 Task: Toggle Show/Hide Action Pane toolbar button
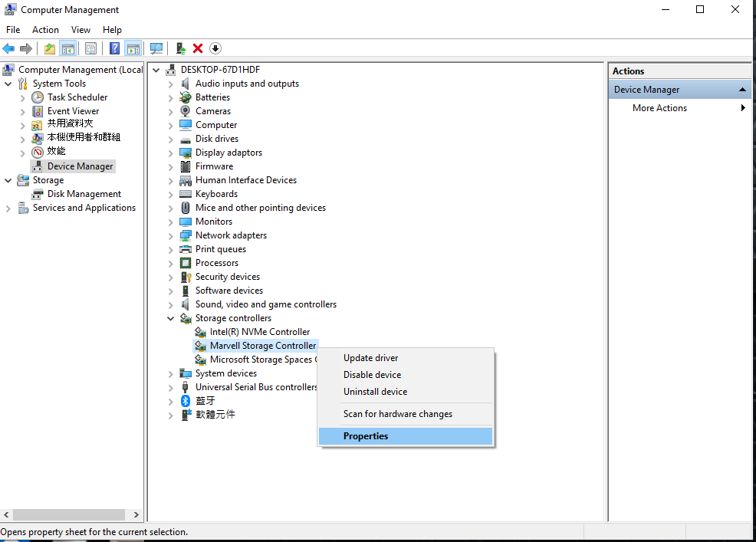tap(133, 48)
